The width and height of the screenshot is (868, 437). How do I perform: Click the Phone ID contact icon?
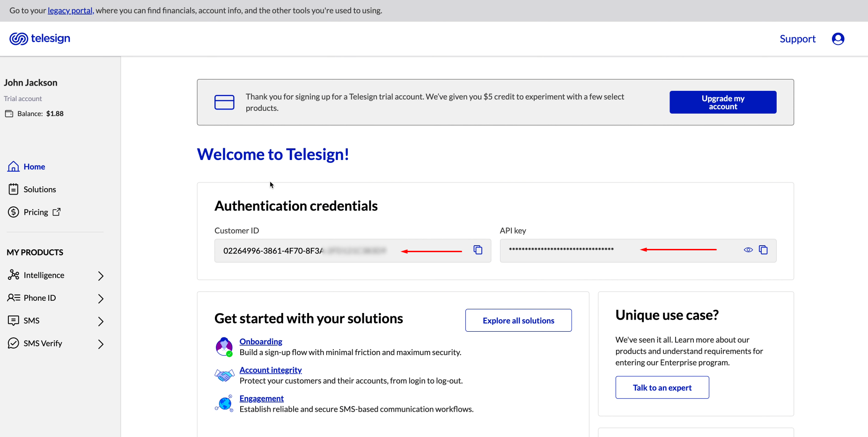coord(14,298)
